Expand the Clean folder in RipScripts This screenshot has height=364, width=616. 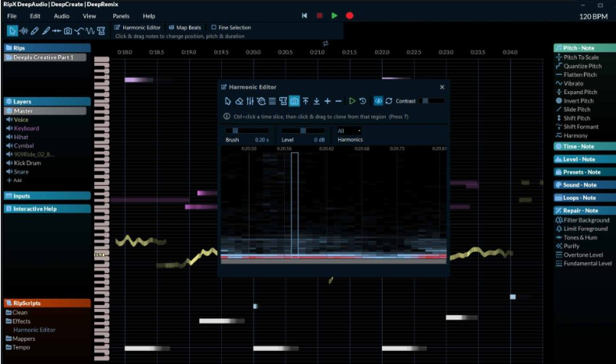[17, 313]
